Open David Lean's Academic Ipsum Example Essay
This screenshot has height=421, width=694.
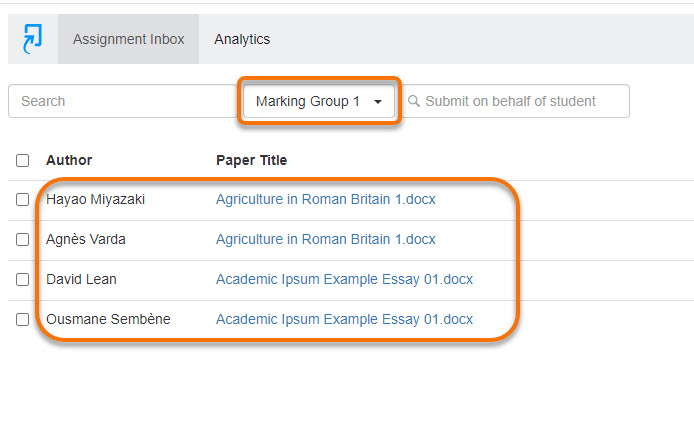344,279
